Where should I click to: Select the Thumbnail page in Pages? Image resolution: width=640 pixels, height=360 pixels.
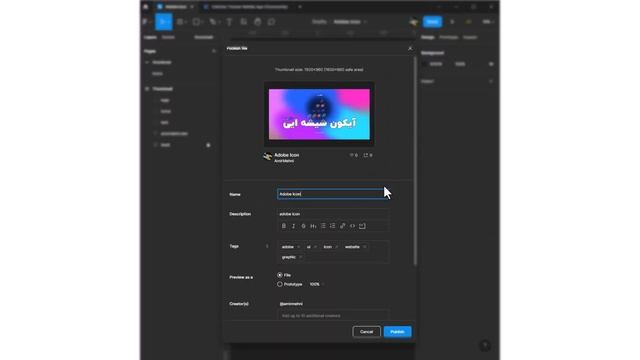(162, 62)
